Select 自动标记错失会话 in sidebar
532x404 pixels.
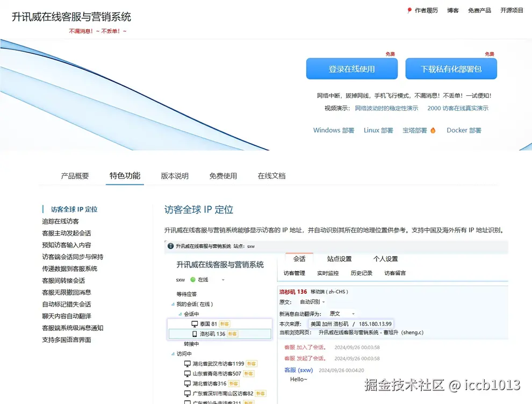coord(67,304)
